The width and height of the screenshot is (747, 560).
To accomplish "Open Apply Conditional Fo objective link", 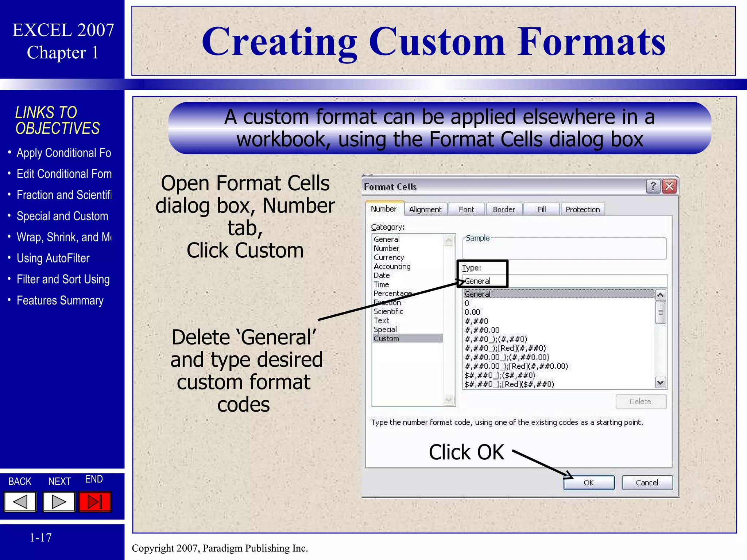I will coord(64,153).
